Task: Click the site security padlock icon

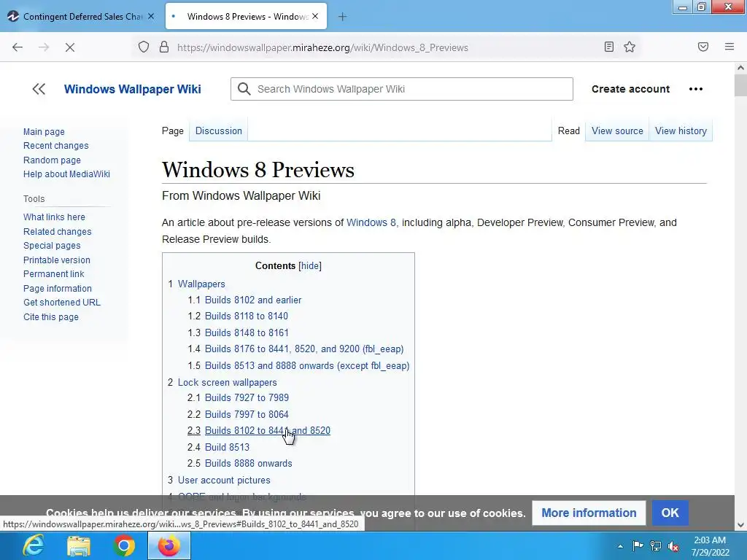Action: pyautogui.click(x=164, y=47)
